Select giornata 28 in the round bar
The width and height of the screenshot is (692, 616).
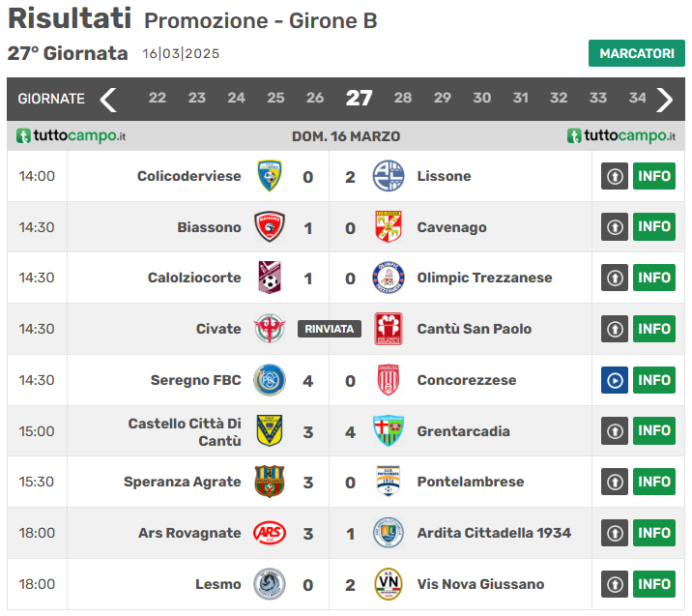403,99
